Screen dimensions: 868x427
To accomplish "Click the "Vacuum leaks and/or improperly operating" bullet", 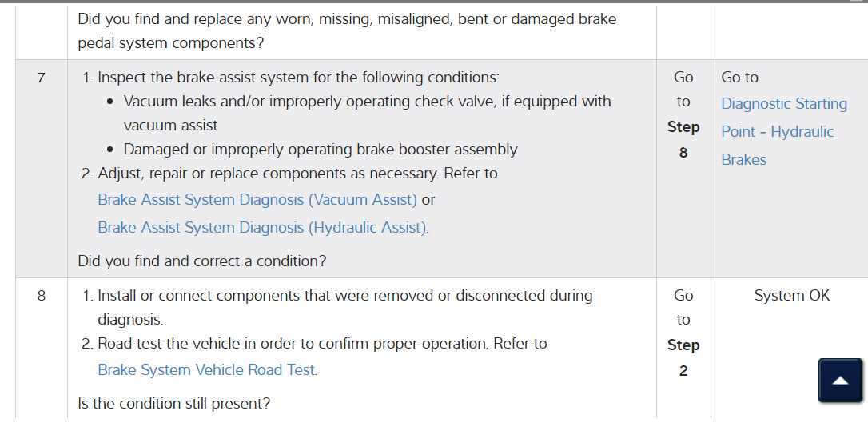I will (x=367, y=102).
